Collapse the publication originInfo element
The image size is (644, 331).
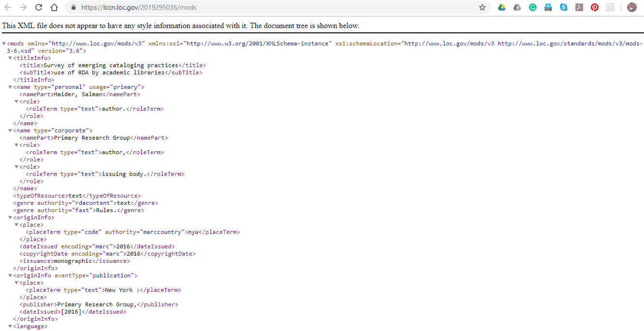pyautogui.click(x=10, y=275)
